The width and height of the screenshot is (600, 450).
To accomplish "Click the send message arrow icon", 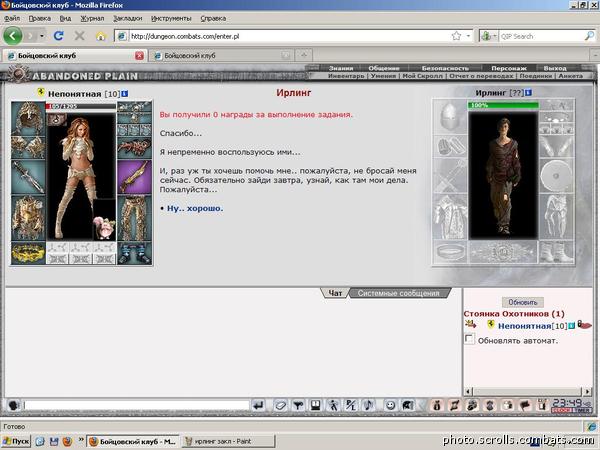I will [258, 405].
